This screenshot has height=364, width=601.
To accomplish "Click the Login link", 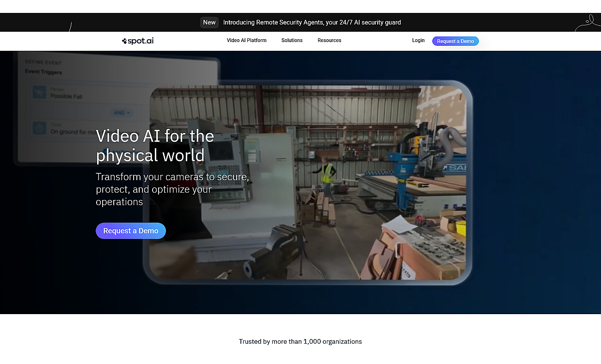I will click(418, 40).
